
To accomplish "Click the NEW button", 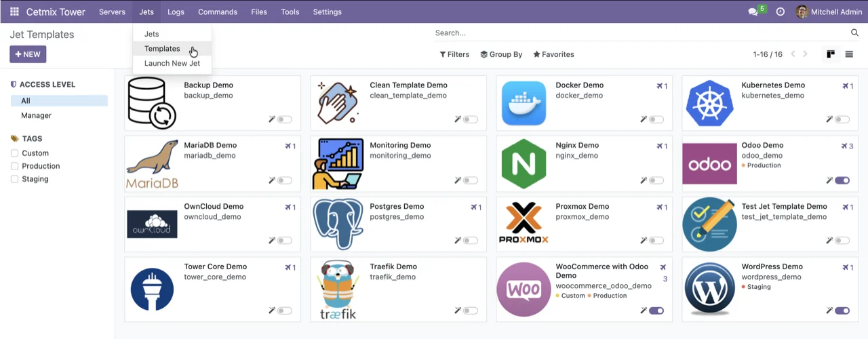I will 28,54.
